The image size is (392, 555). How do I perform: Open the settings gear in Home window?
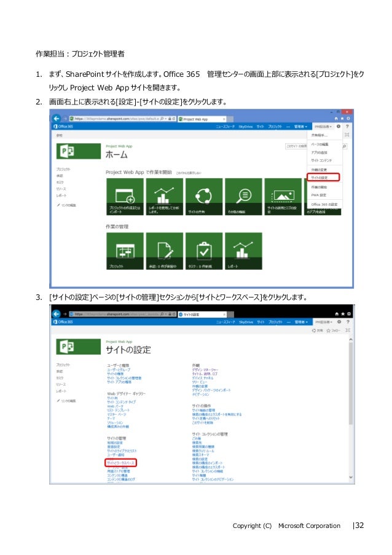tap(338, 127)
